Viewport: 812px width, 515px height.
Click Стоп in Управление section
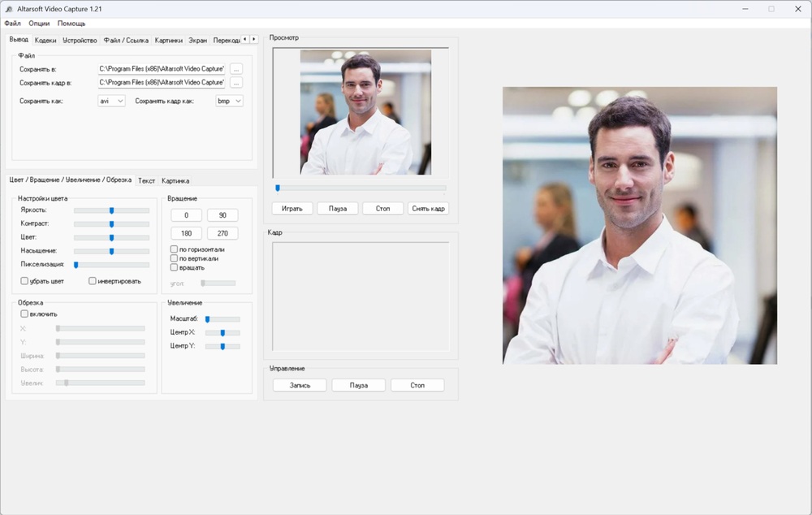(x=417, y=385)
